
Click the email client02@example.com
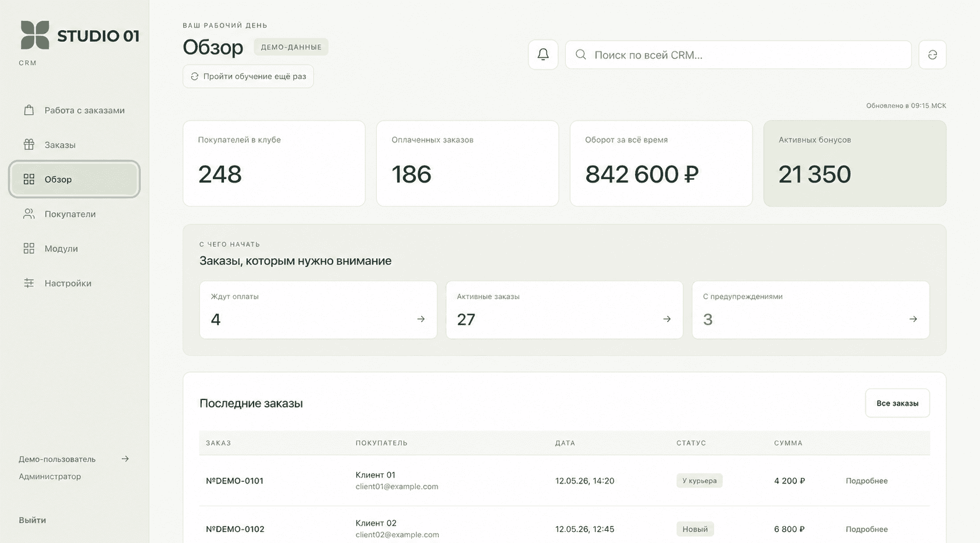click(x=397, y=535)
